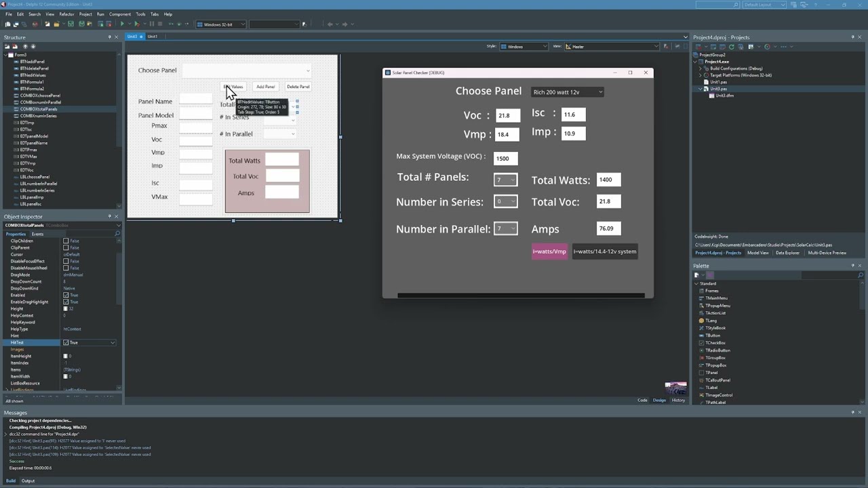Toggle ClipParent checkbox in Object Inspector
The height and width of the screenshot is (488, 868).
click(66, 247)
